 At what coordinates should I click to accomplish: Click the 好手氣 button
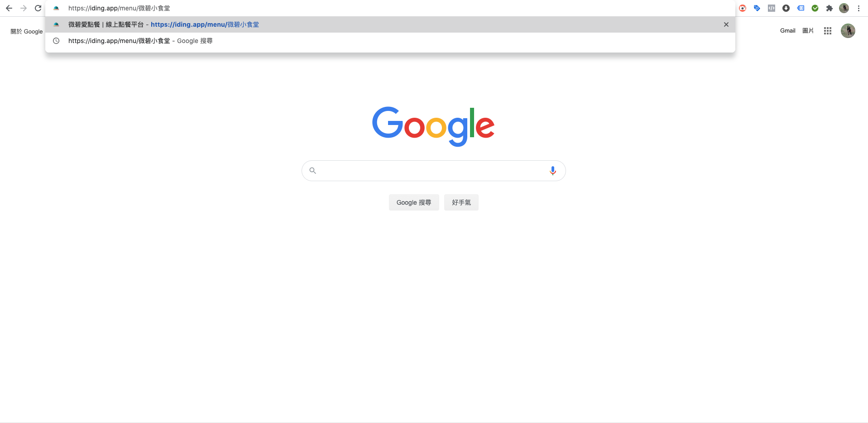461,202
